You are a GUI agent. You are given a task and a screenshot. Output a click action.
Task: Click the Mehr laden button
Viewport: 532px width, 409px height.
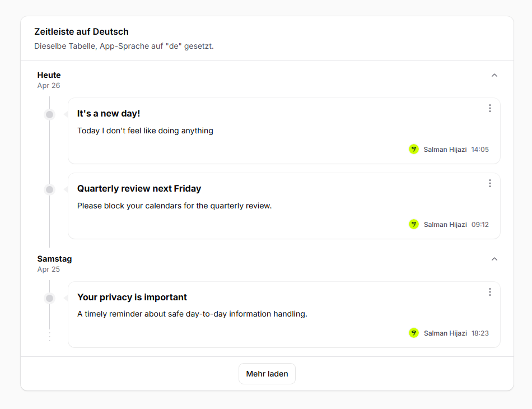267,374
